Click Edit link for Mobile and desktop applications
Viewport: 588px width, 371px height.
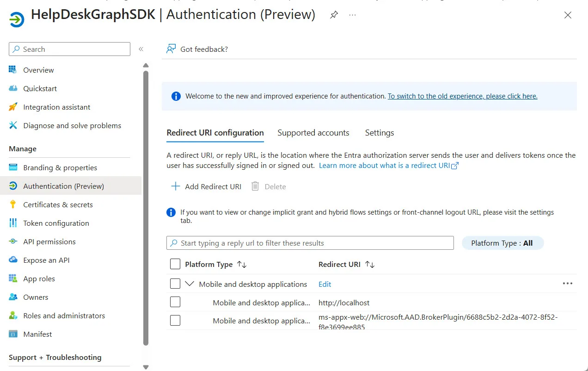pyautogui.click(x=325, y=284)
